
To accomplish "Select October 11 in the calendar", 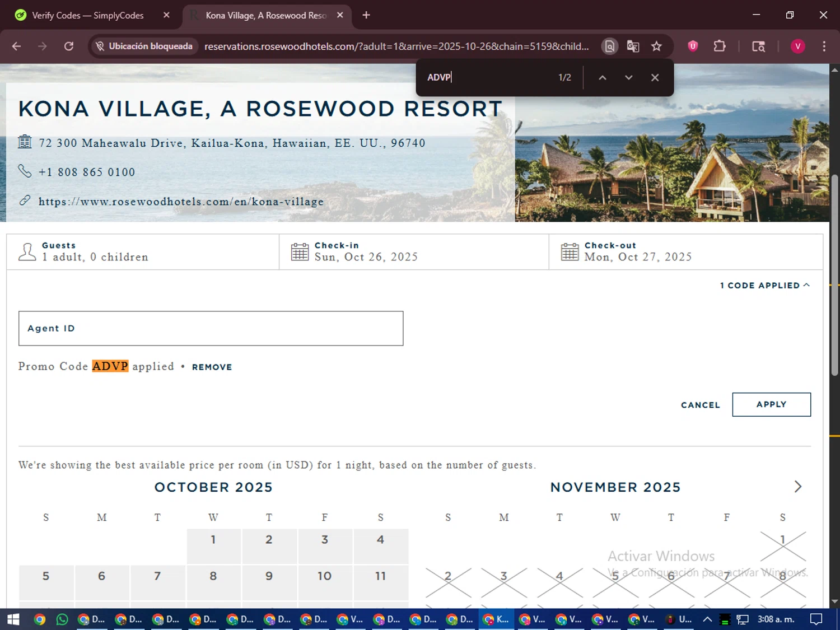I will (380, 582).
